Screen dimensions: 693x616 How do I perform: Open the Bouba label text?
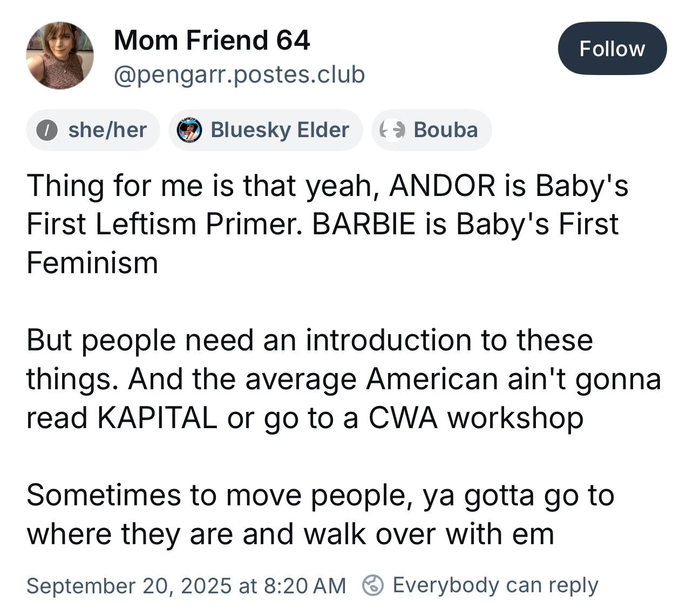click(x=446, y=130)
